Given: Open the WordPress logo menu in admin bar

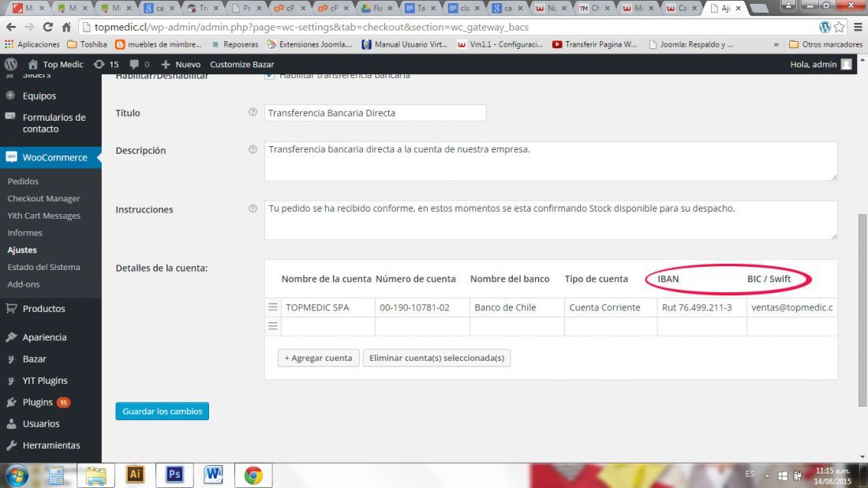Looking at the screenshot, I should pyautogui.click(x=11, y=64).
